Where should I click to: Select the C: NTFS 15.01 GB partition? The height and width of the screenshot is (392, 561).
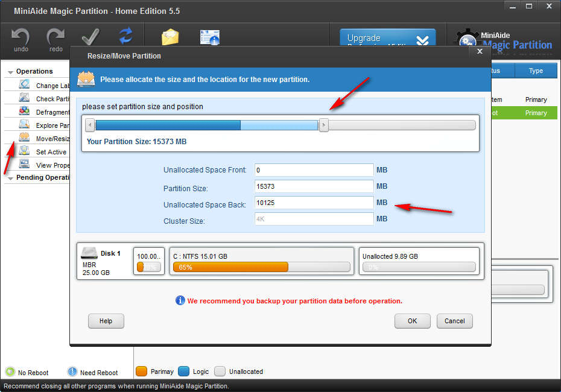tap(261, 261)
